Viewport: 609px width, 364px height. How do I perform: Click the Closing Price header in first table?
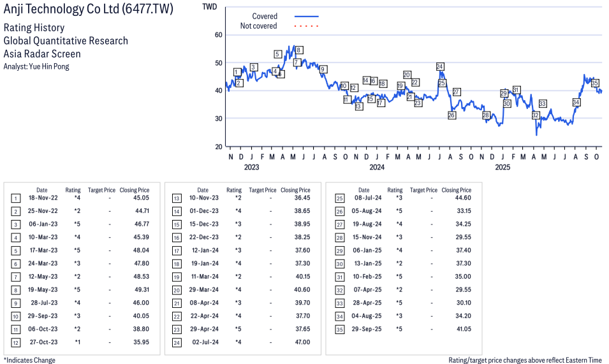135,190
